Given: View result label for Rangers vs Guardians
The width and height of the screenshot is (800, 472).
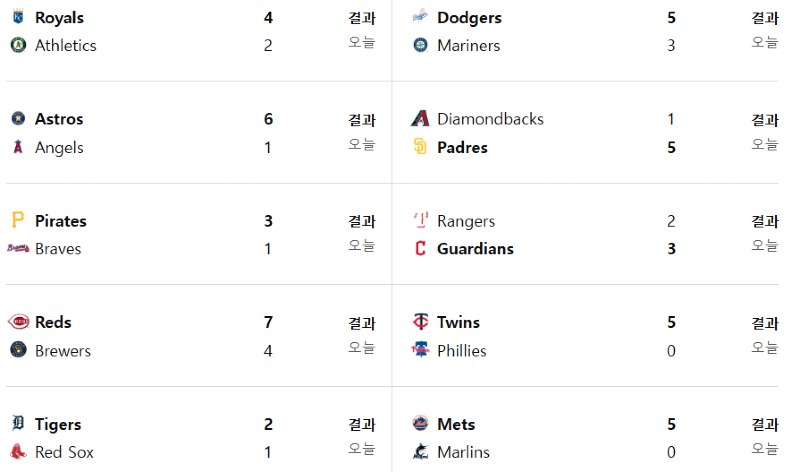Looking at the screenshot, I should coord(764,221).
